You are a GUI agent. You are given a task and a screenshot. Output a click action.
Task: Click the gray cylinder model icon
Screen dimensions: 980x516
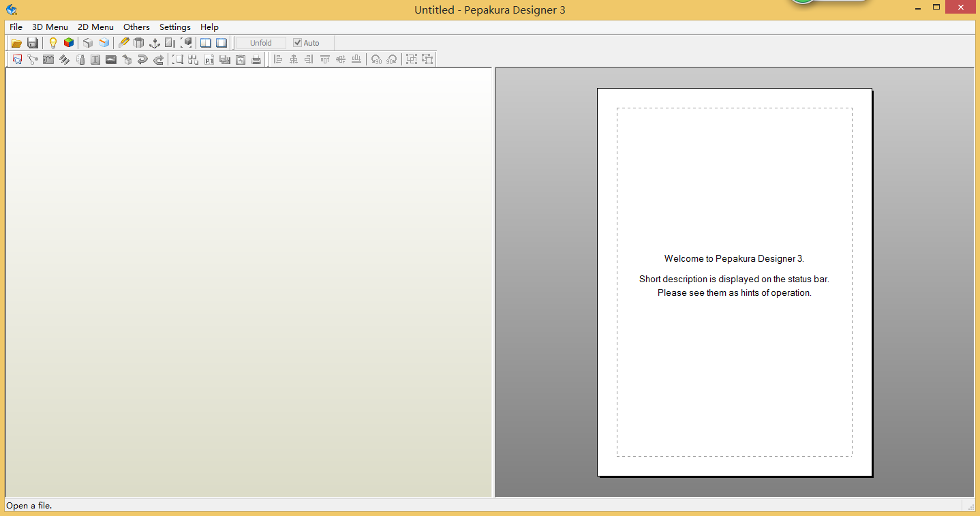pos(138,43)
